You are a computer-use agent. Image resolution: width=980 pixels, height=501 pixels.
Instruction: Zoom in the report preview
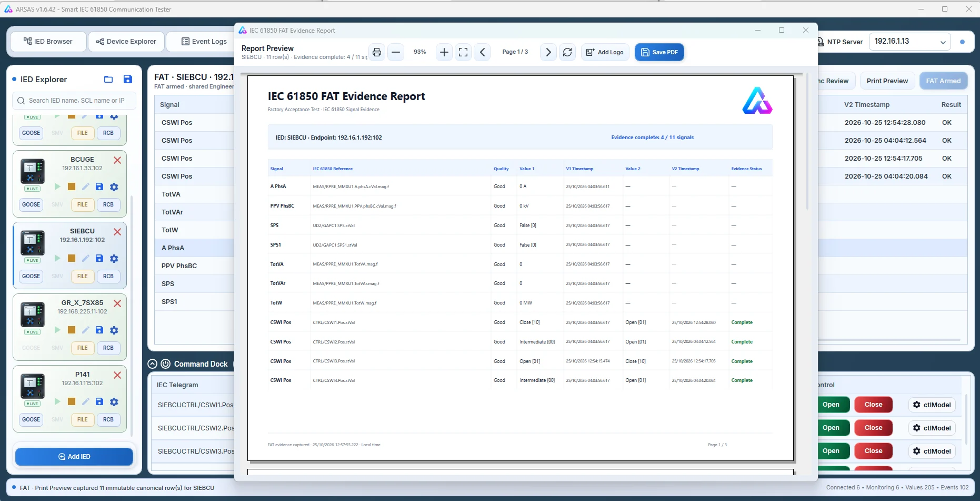pyautogui.click(x=444, y=52)
